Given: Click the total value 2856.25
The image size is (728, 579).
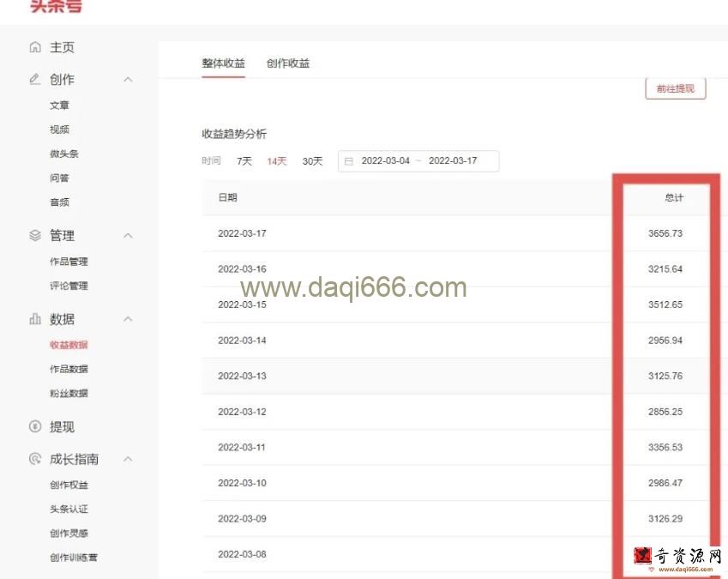Looking at the screenshot, I should (665, 412).
